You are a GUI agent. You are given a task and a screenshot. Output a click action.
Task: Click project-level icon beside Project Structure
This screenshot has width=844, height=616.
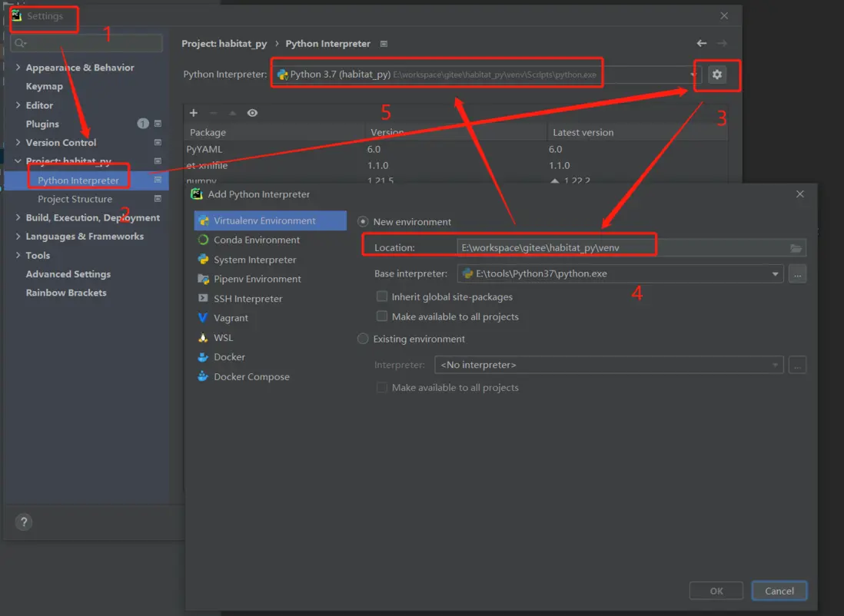pyautogui.click(x=158, y=199)
